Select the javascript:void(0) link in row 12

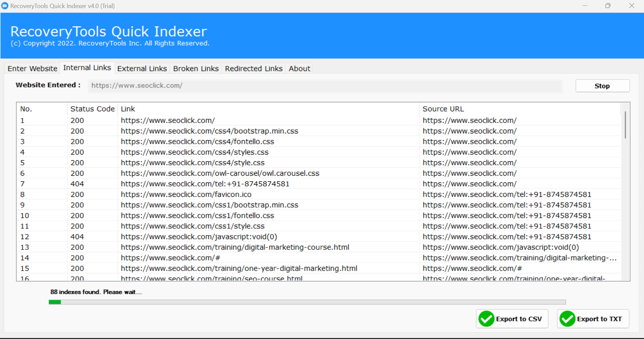click(199, 237)
